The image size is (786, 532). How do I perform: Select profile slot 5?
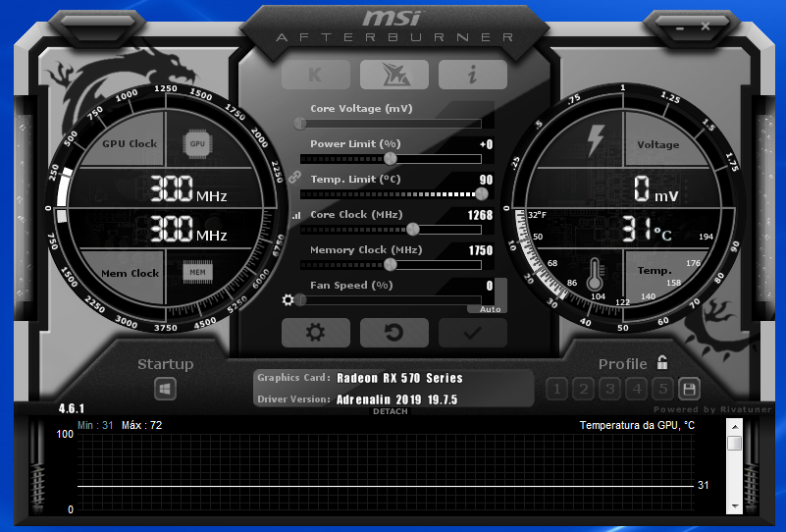coord(663,389)
